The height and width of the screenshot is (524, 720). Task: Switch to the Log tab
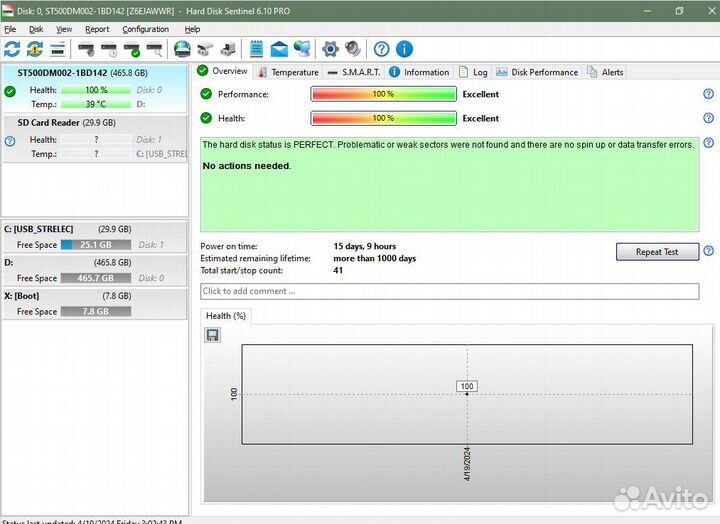tap(474, 72)
